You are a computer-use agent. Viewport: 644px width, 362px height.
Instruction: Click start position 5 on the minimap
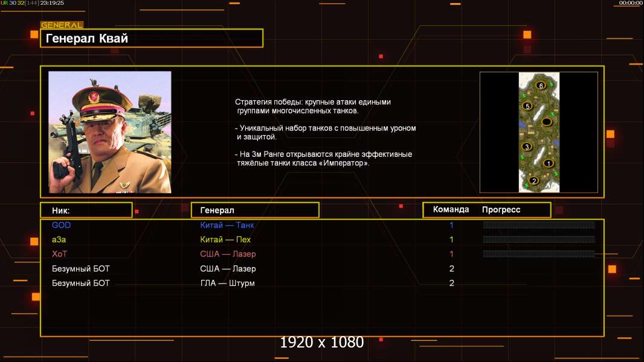[528, 106]
